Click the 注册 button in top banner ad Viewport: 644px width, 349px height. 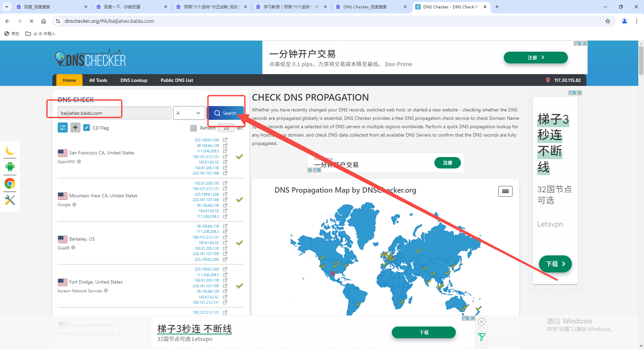536,57
